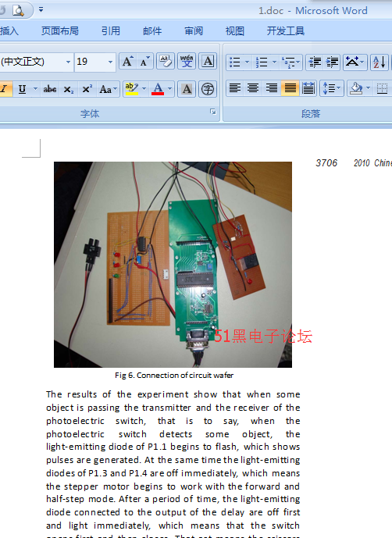Switch to the References (引用) tab

click(x=111, y=31)
